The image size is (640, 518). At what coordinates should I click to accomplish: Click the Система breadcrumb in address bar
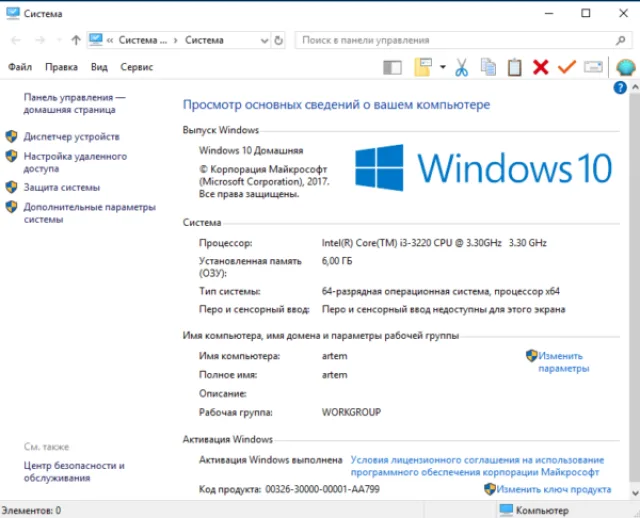204,40
